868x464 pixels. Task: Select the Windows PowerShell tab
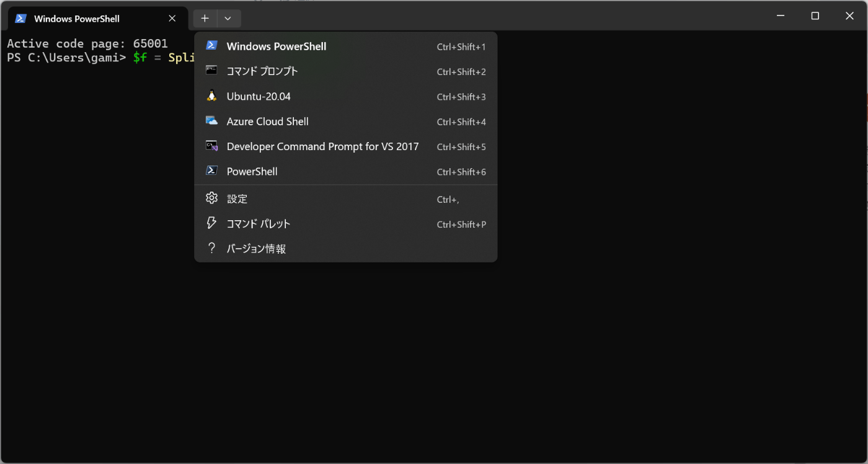(97, 19)
